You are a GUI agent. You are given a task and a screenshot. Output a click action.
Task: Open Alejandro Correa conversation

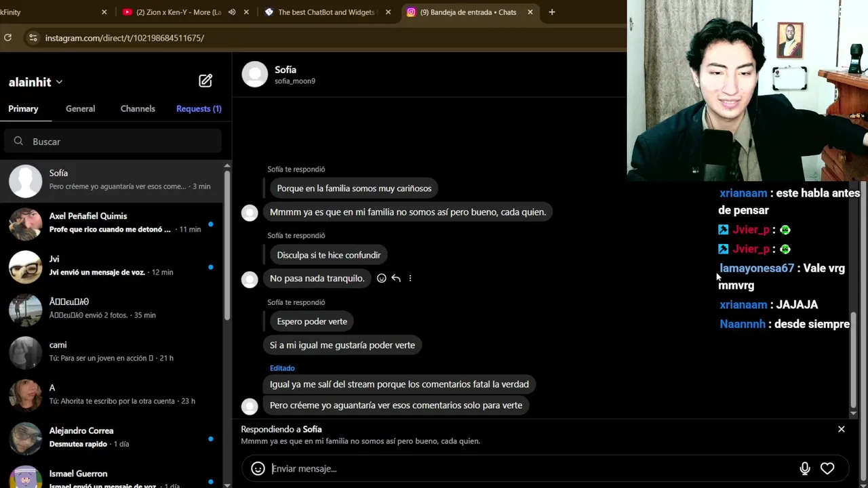pos(111,437)
